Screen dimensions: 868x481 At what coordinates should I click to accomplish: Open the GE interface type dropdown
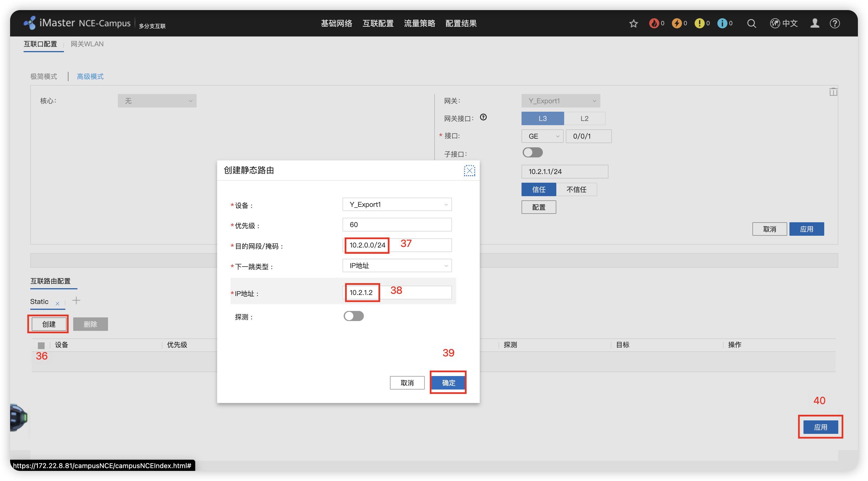(x=542, y=136)
